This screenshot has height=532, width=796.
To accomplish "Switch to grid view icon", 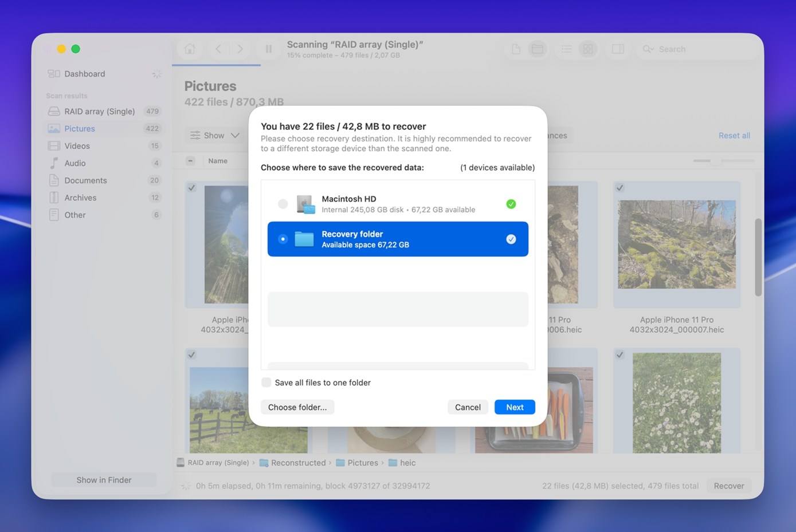I will 588,49.
